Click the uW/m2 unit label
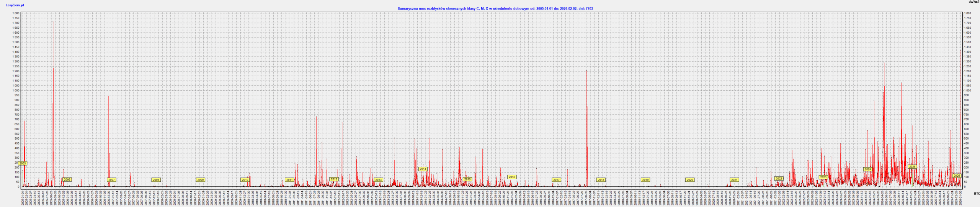The image size is (980, 207). [974, 2]
